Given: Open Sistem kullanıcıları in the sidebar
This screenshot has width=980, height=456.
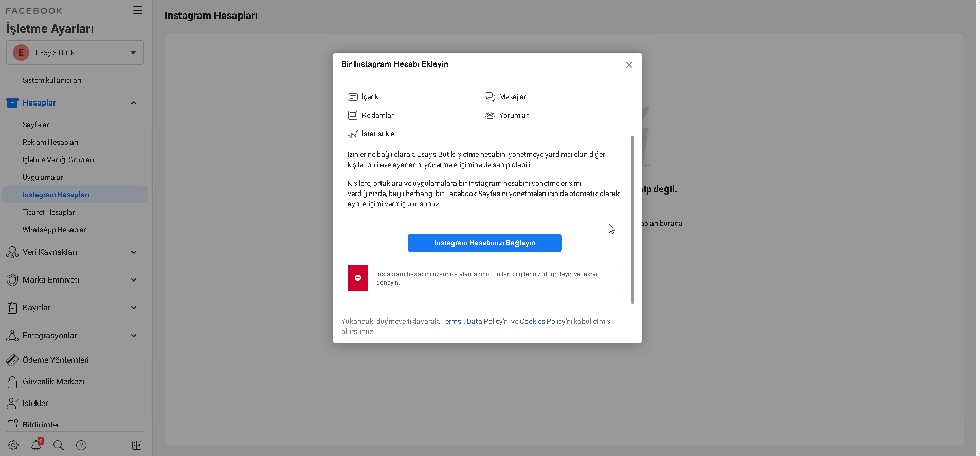Looking at the screenshot, I should pos(52,80).
